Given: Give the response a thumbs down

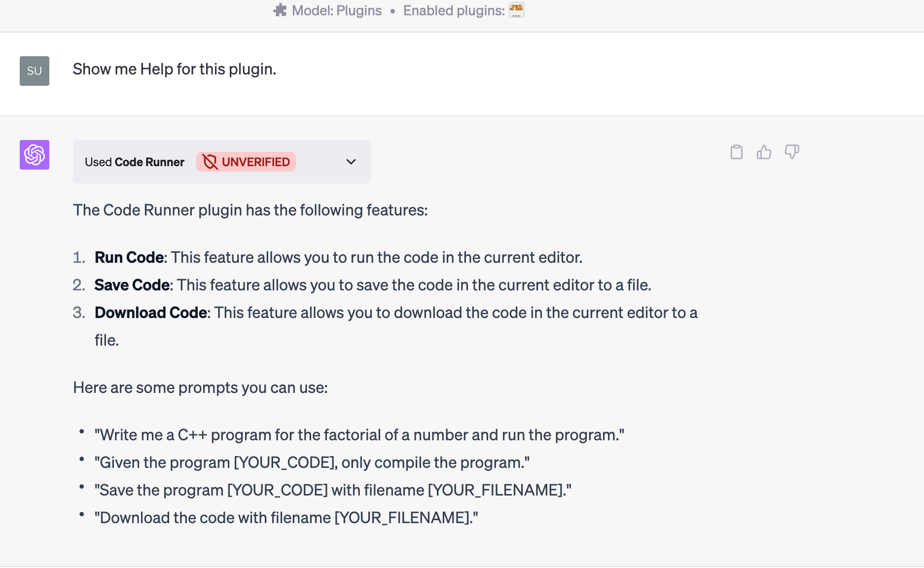Looking at the screenshot, I should [x=791, y=152].
